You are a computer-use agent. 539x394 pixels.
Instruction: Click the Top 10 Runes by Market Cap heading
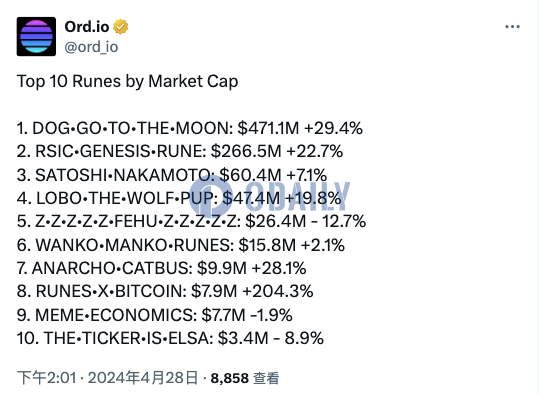[128, 82]
